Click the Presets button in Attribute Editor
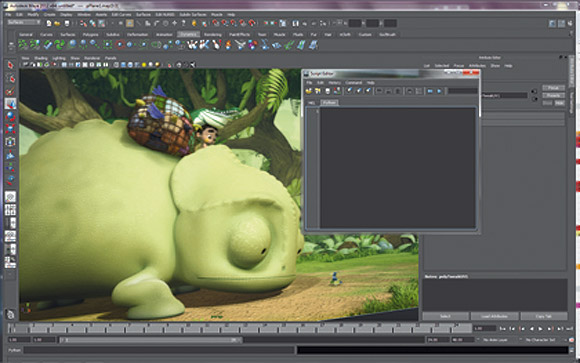 pos(553,95)
